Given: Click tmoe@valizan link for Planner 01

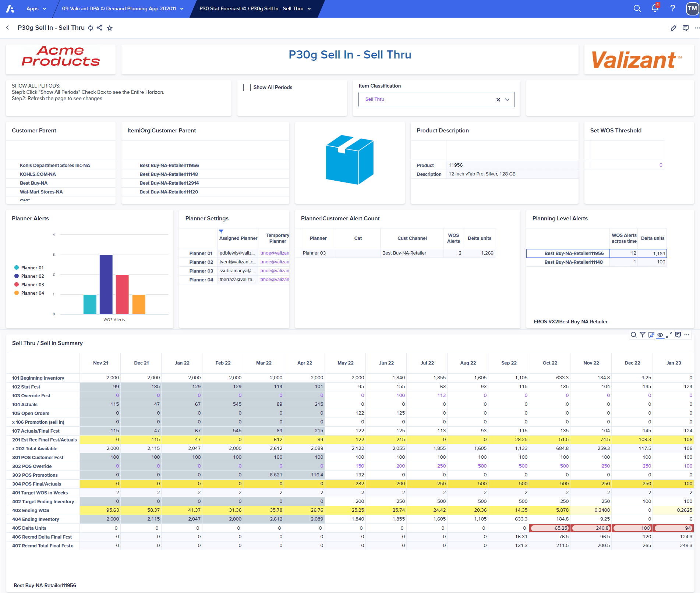Looking at the screenshot, I should [275, 253].
